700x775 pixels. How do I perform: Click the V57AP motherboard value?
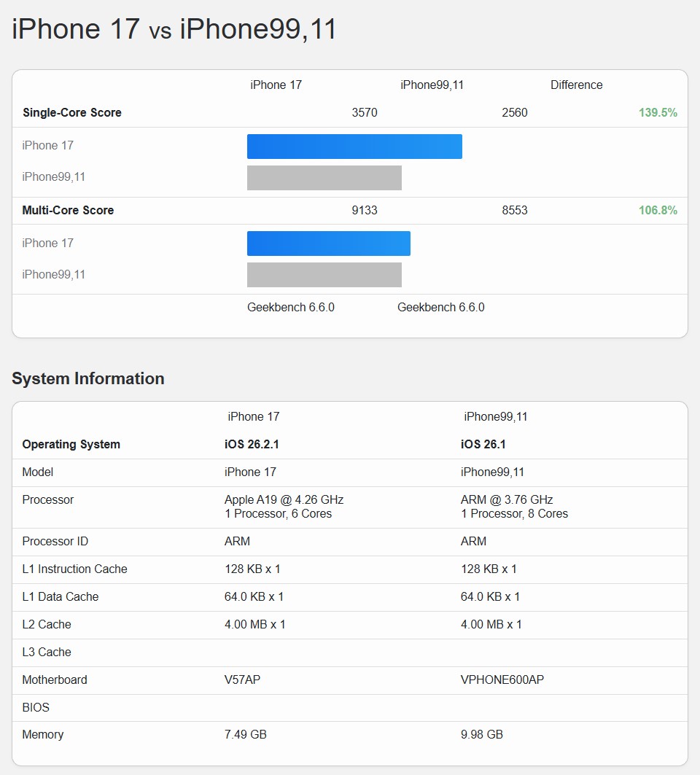242,680
